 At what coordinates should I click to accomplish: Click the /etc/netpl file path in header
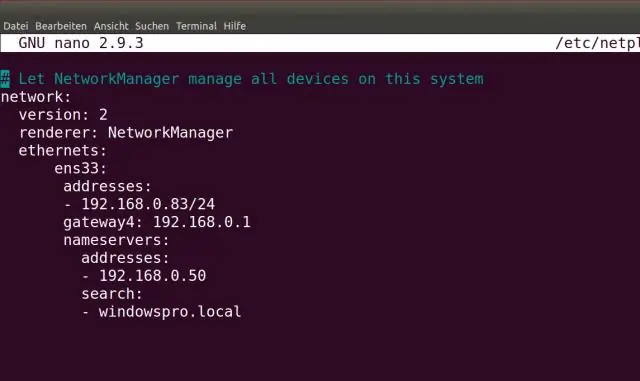click(597, 43)
